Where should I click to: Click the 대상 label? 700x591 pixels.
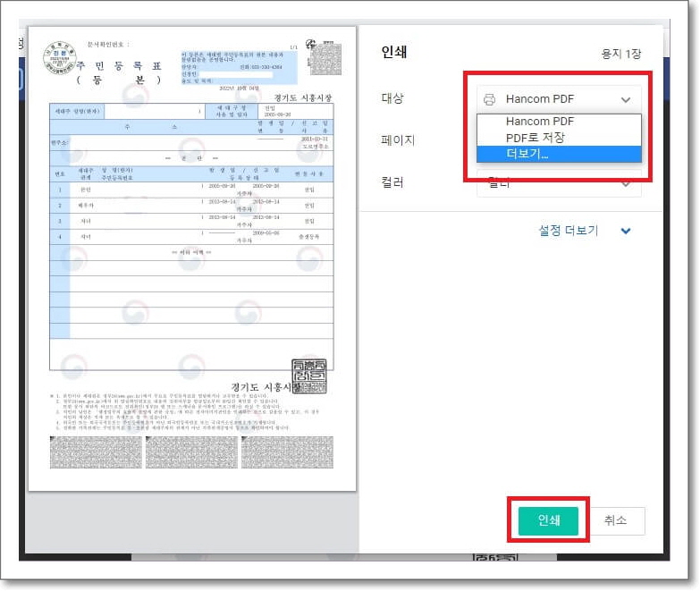[x=392, y=98]
